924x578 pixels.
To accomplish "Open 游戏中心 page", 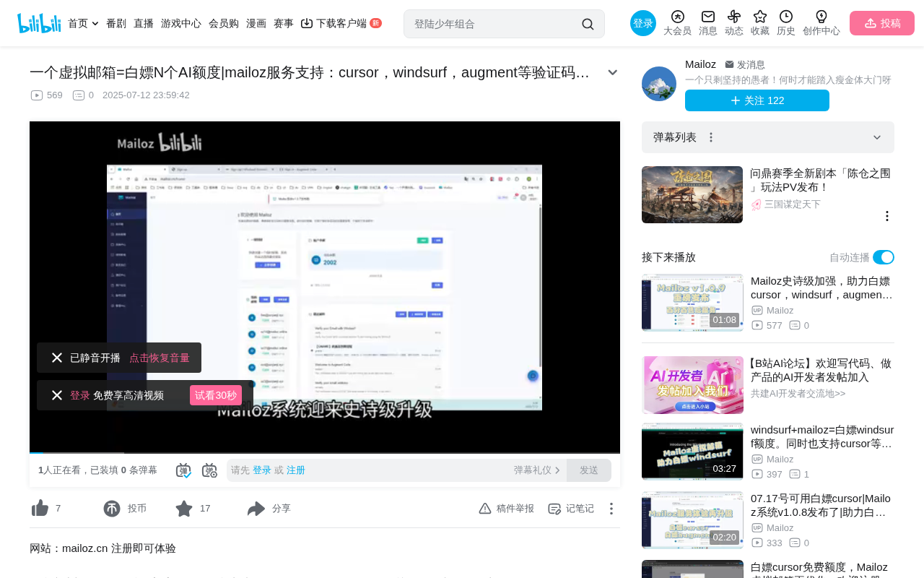I will [181, 23].
